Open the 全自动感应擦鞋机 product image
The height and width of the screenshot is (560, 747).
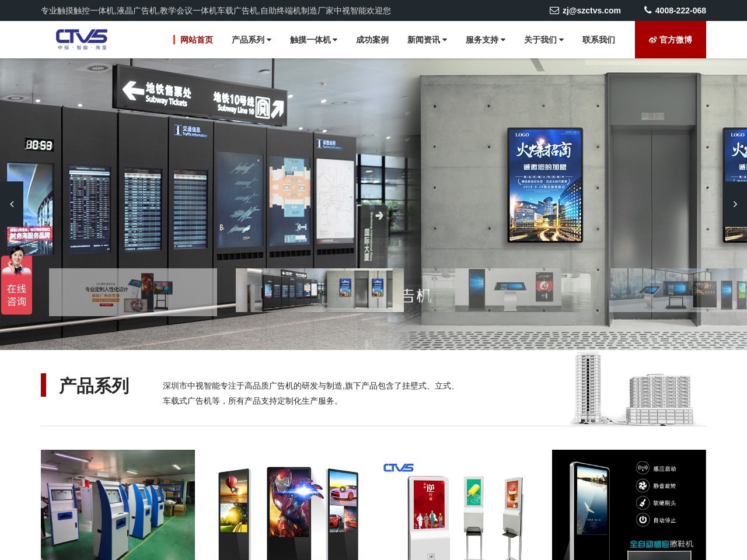pyautogui.click(x=629, y=505)
